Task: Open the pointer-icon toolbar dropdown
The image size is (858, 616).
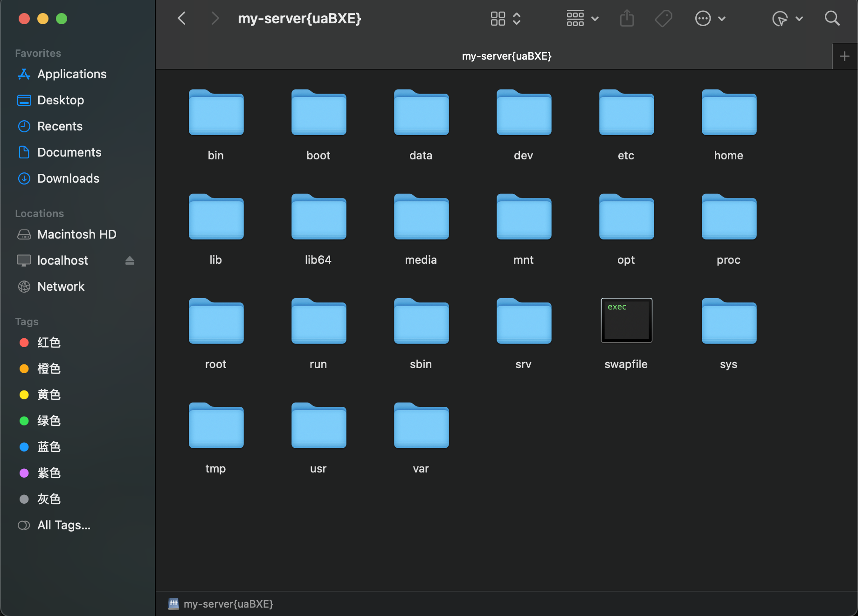Action: (787, 19)
